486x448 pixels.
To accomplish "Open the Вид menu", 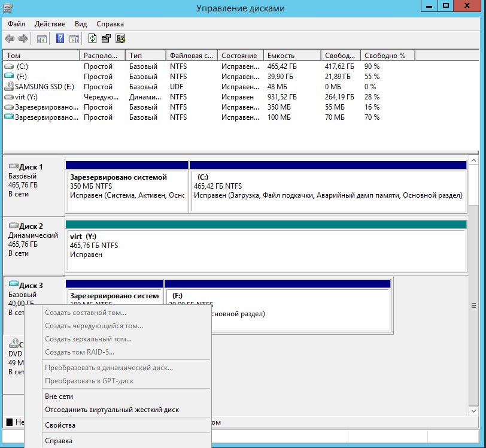I will click(x=81, y=24).
